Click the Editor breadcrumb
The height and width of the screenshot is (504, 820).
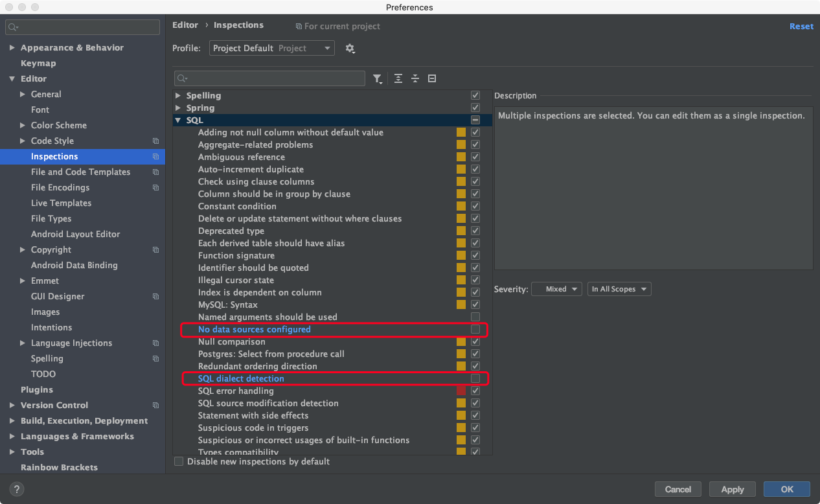pyautogui.click(x=185, y=25)
